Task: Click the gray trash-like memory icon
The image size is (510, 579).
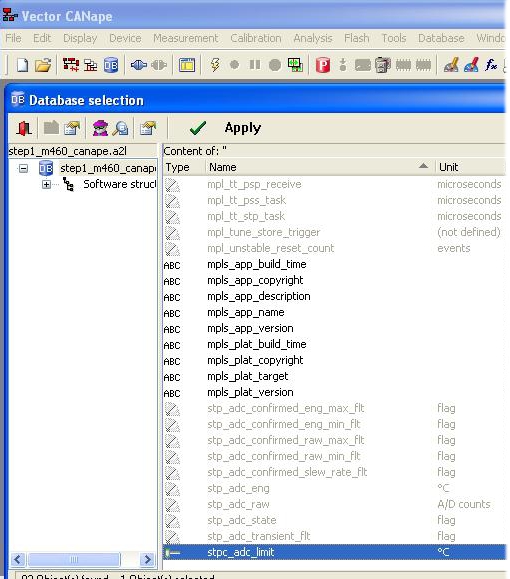Action: pos(383,65)
